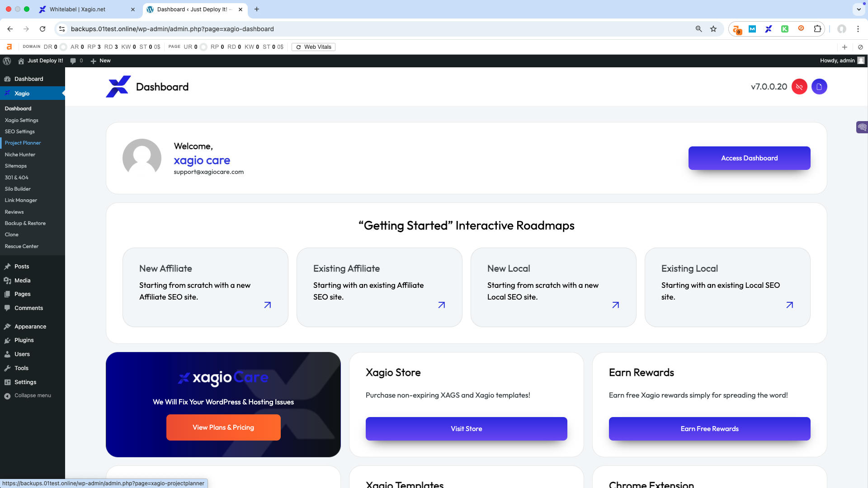Open the browser extensions puzzle icon
The image size is (868, 488).
817,29
